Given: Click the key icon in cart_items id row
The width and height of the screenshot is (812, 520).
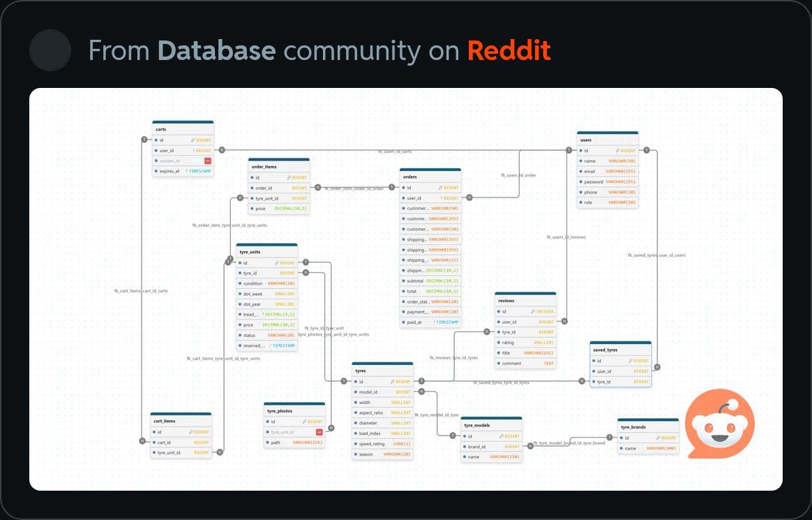Looking at the screenshot, I should pos(190,432).
